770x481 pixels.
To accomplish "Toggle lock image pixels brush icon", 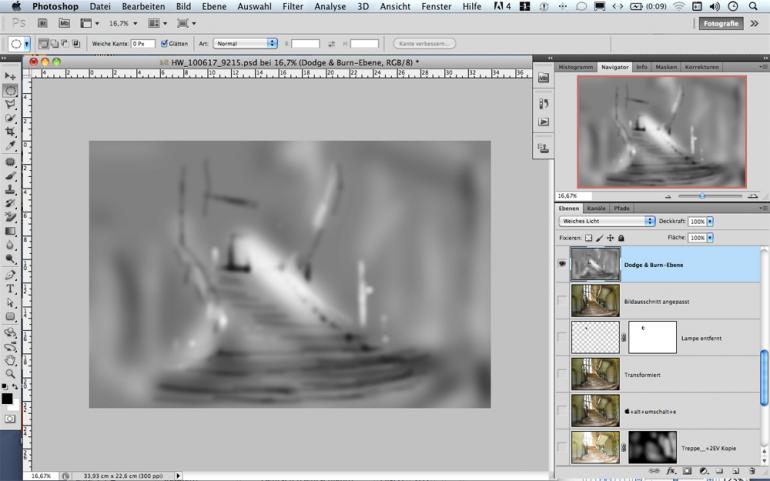I will (600, 238).
